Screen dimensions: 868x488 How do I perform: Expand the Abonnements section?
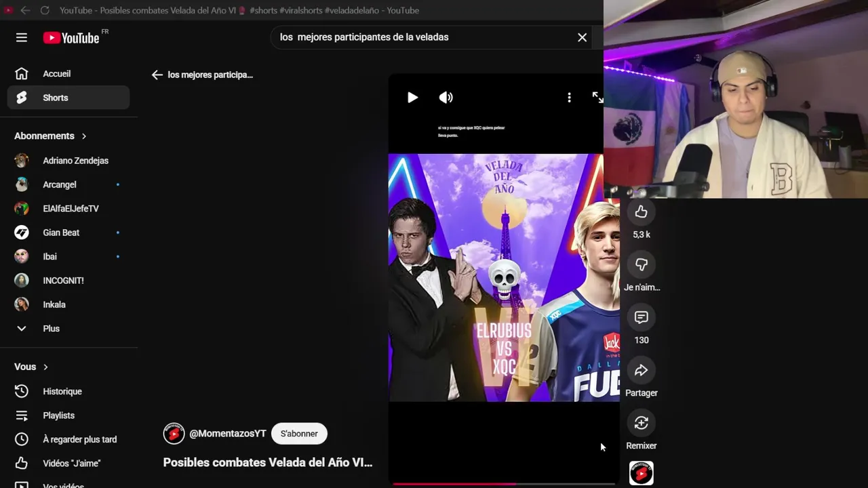click(x=51, y=136)
